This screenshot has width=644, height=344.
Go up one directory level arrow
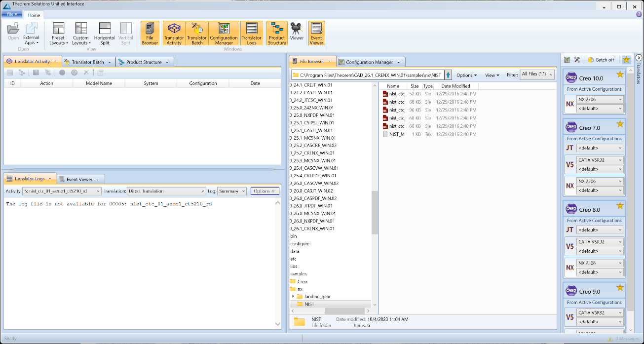448,75
